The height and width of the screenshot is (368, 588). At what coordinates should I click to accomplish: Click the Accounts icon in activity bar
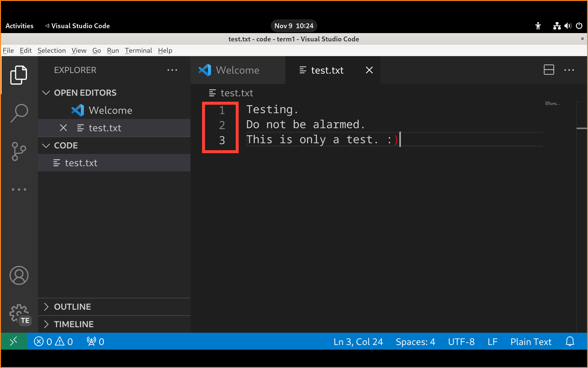19,275
